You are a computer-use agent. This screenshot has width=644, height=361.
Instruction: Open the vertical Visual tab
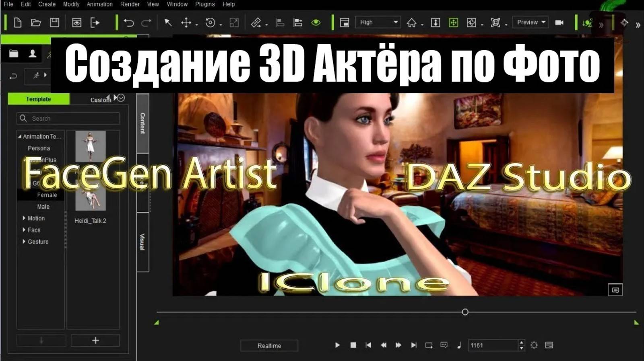pyautogui.click(x=142, y=242)
